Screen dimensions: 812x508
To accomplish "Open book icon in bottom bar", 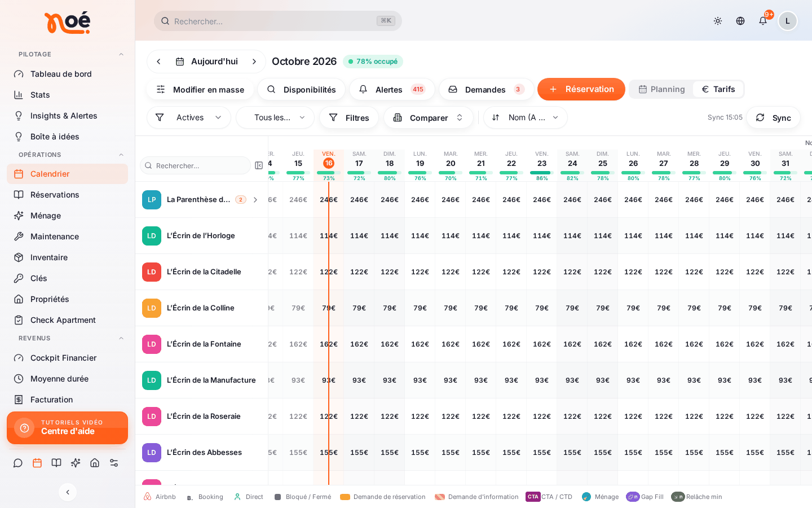I will point(56,463).
